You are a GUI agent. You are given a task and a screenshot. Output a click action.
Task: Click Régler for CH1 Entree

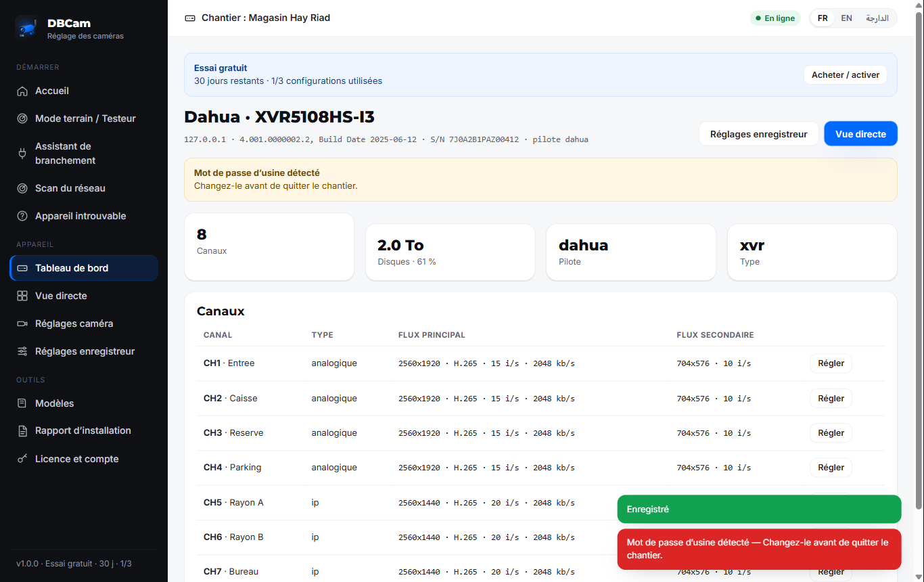click(x=831, y=363)
